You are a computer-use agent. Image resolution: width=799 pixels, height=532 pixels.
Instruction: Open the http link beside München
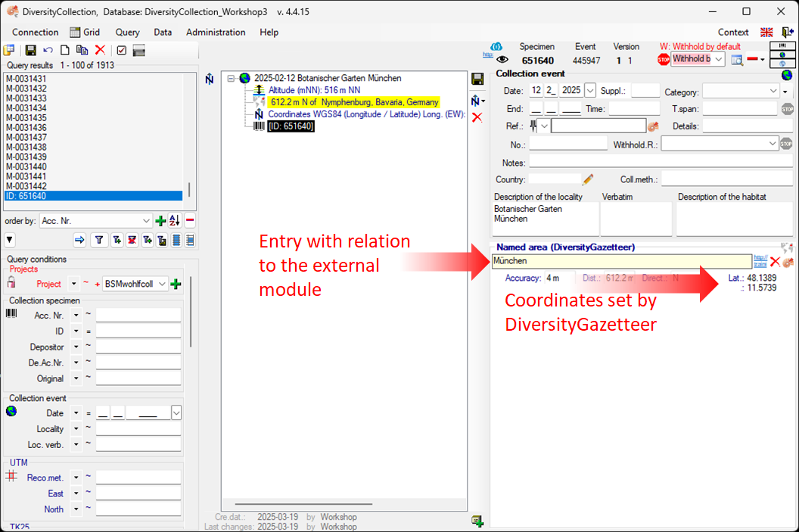pos(760,261)
